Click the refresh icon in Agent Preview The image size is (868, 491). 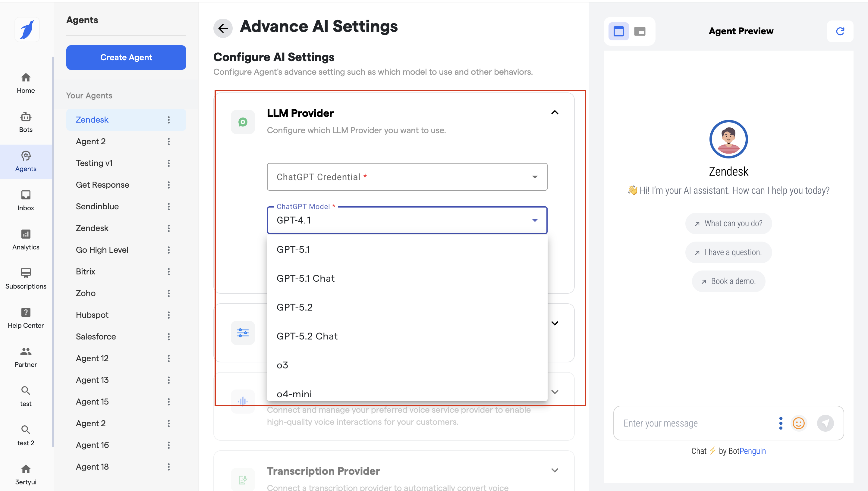coord(840,31)
